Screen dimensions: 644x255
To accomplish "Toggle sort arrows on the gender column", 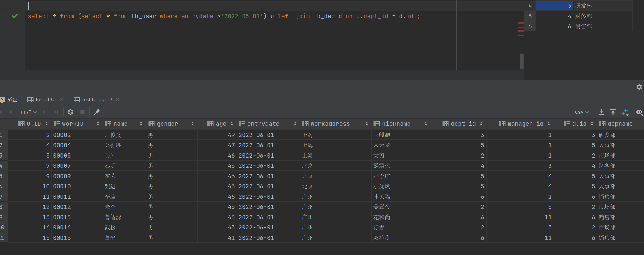I will pyautogui.click(x=193, y=124).
